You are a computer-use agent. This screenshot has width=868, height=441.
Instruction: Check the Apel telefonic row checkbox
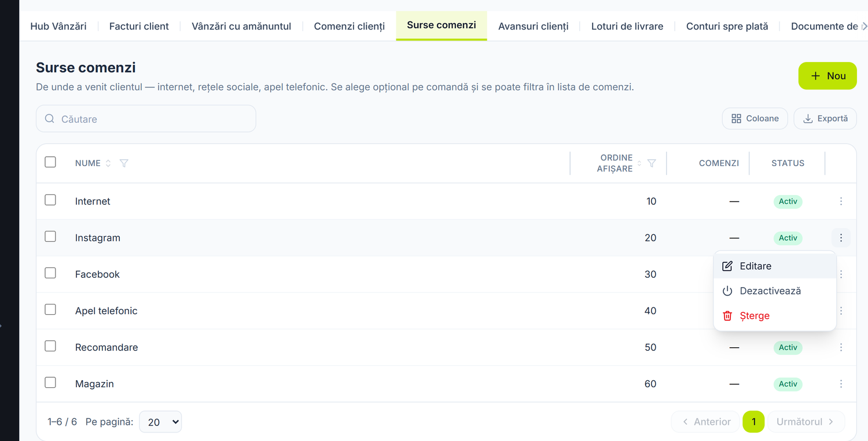(x=50, y=310)
